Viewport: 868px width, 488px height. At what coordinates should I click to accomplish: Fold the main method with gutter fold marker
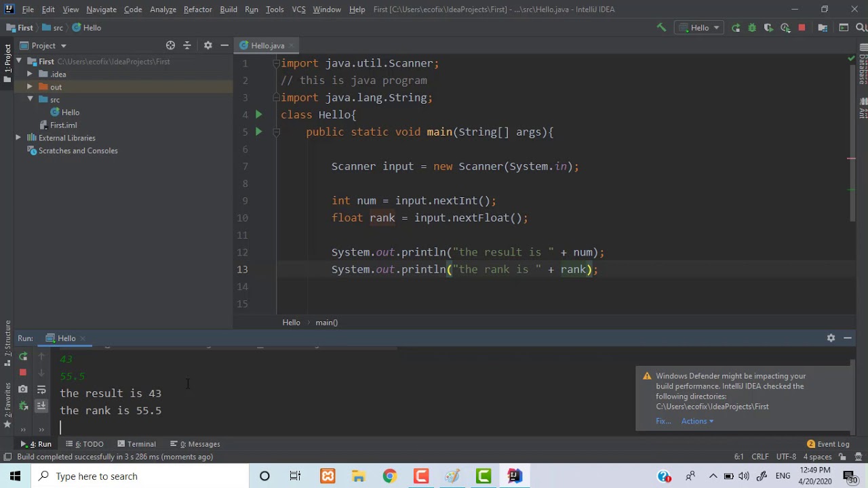click(277, 132)
